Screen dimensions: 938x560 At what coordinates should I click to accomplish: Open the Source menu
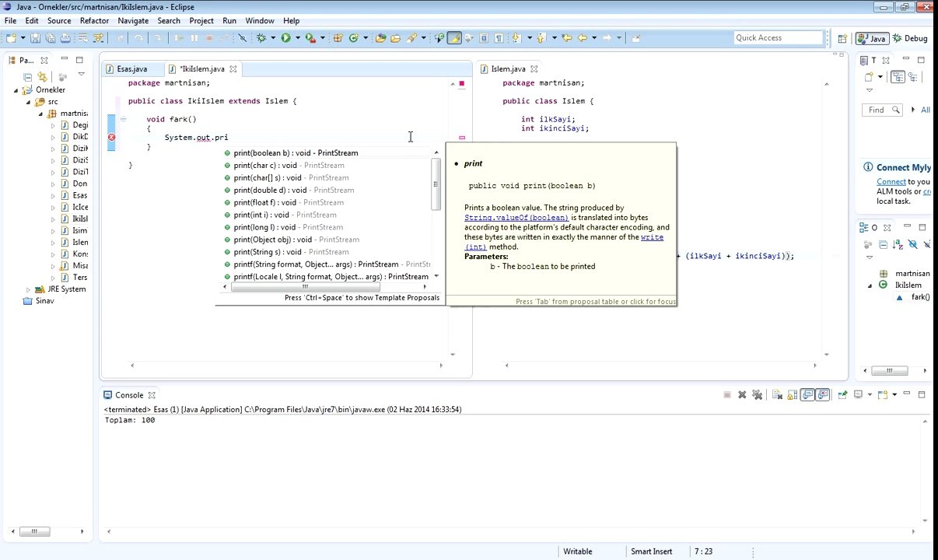pos(59,21)
